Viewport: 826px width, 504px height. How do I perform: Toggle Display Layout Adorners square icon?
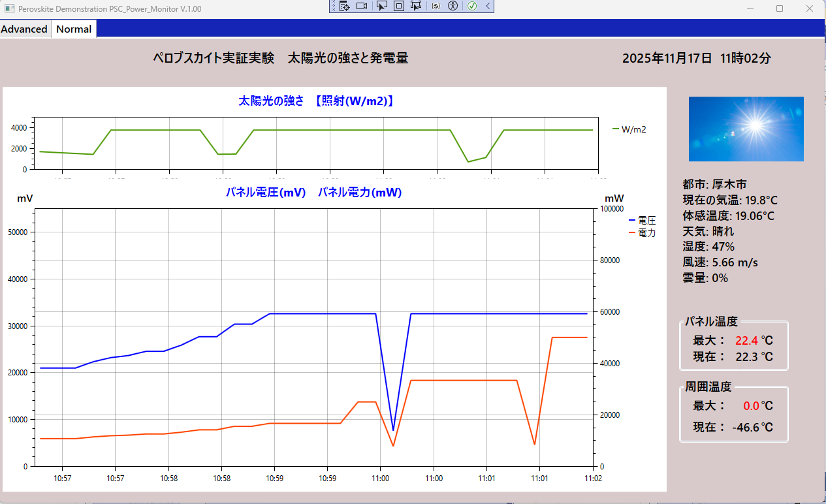tap(398, 6)
